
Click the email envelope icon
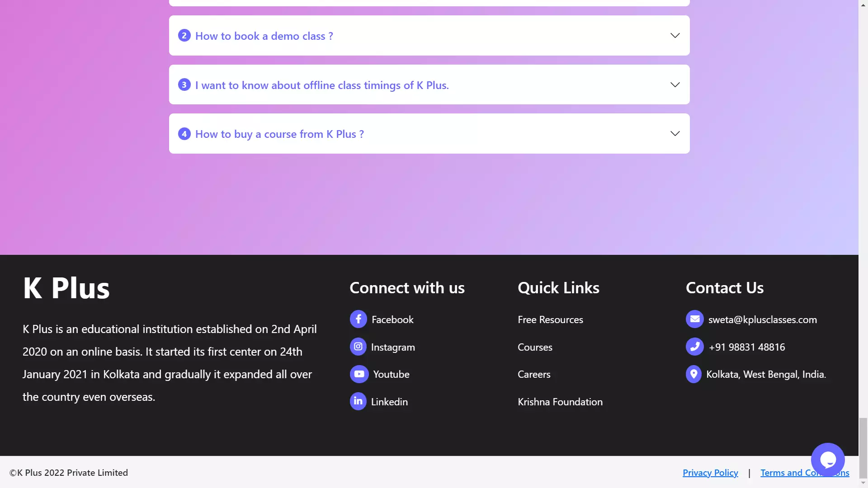(695, 319)
